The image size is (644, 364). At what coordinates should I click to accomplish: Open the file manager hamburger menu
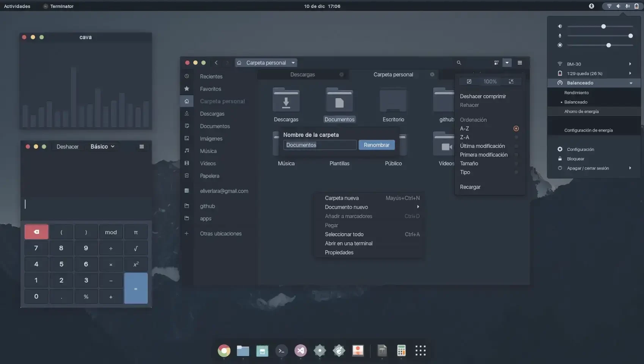[520, 63]
